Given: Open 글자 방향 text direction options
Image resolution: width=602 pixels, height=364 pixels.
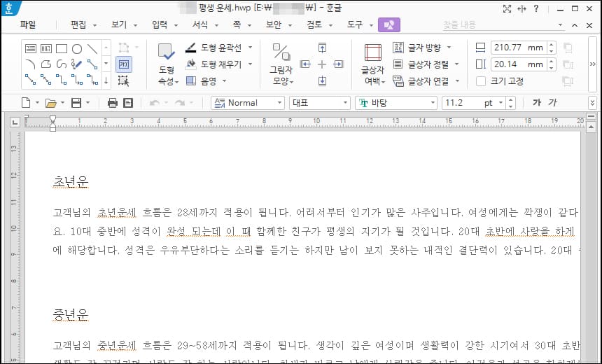Looking at the screenshot, I should (x=422, y=48).
